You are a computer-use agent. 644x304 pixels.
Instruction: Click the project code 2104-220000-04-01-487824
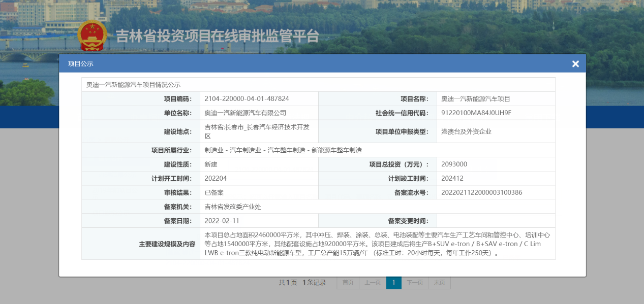247,99
